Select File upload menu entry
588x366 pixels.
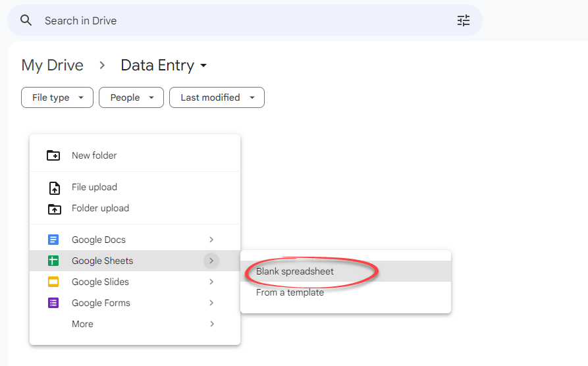click(x=135, y=187)
